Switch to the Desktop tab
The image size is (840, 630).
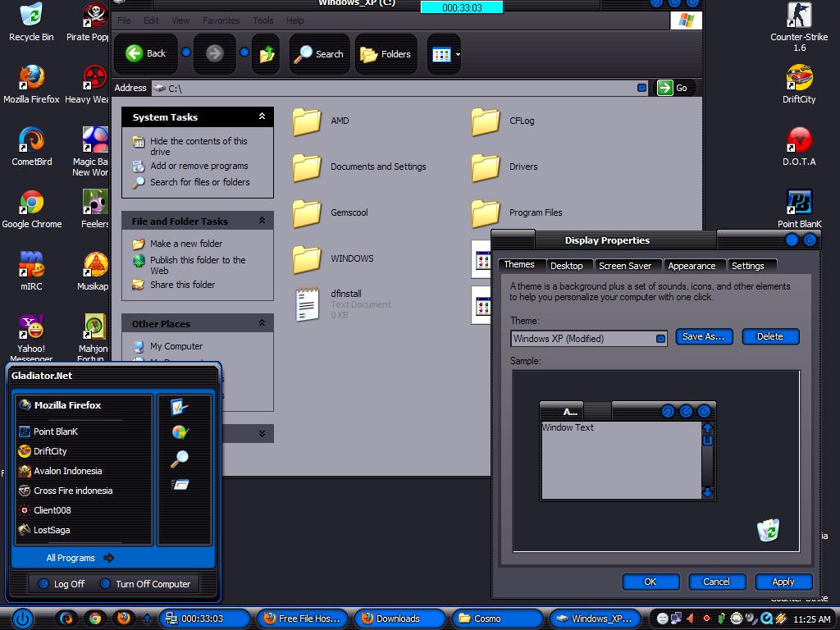(566, 266)
